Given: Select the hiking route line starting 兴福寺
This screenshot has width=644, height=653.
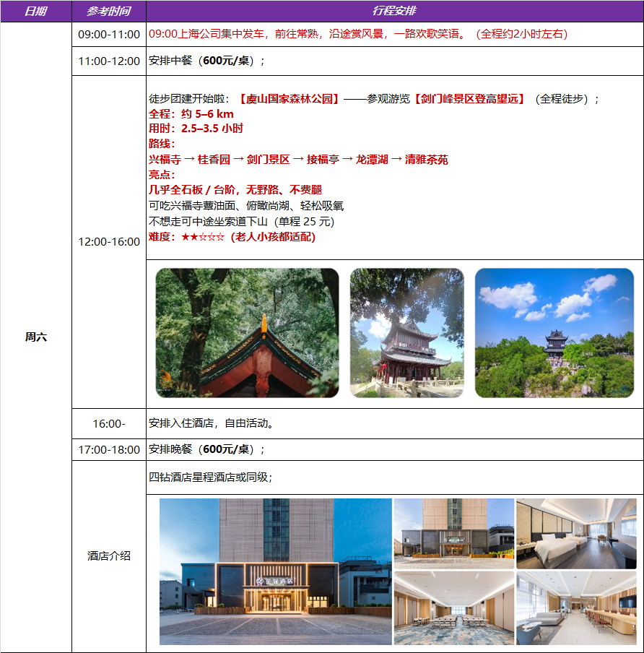Looking at the screenshot, I should 297,160.
